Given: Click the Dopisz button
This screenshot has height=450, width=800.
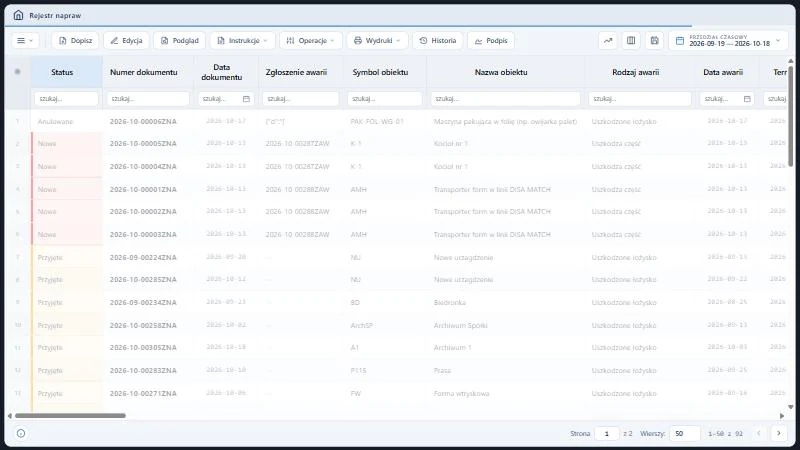Looking at the screenshot, I should tap(75, 40).
